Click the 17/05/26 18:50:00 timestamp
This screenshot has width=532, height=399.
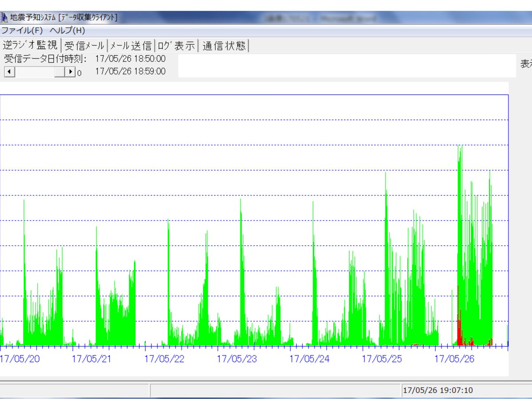[130, 59]
